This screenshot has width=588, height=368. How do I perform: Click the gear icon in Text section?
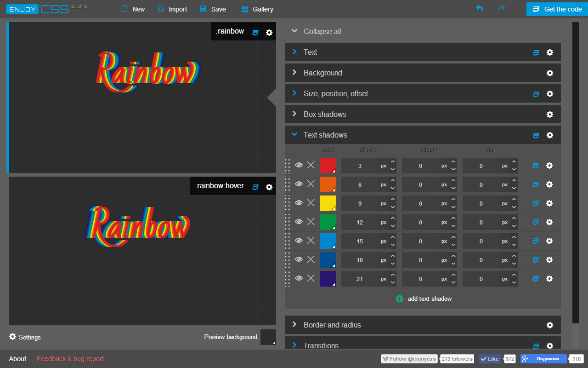(550, 52)
